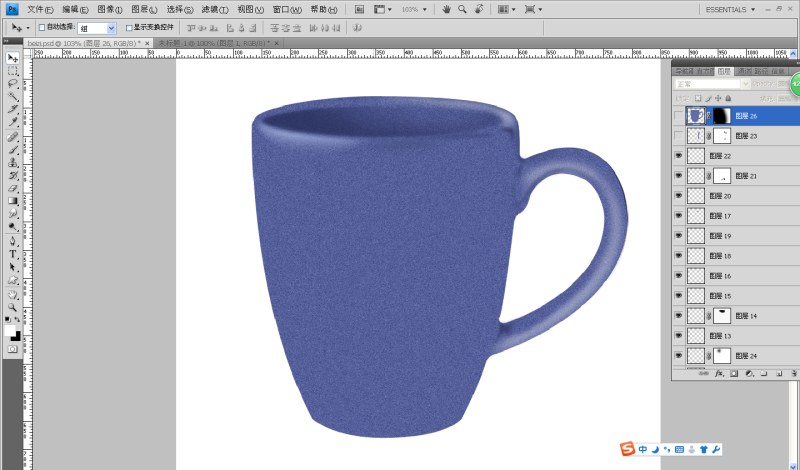Enable the 显示变换控件 checkbox

tap(129, 28)
